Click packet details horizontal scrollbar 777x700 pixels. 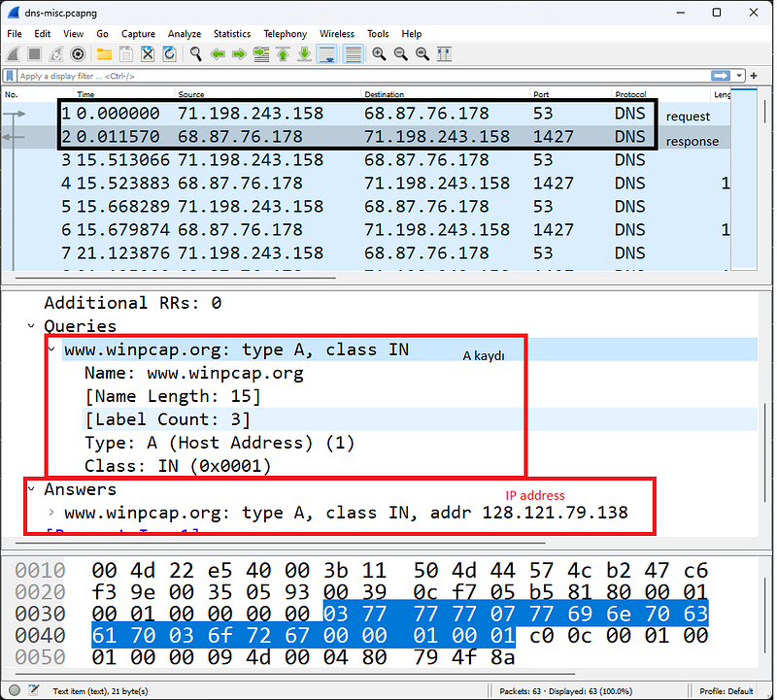point(281,543)
